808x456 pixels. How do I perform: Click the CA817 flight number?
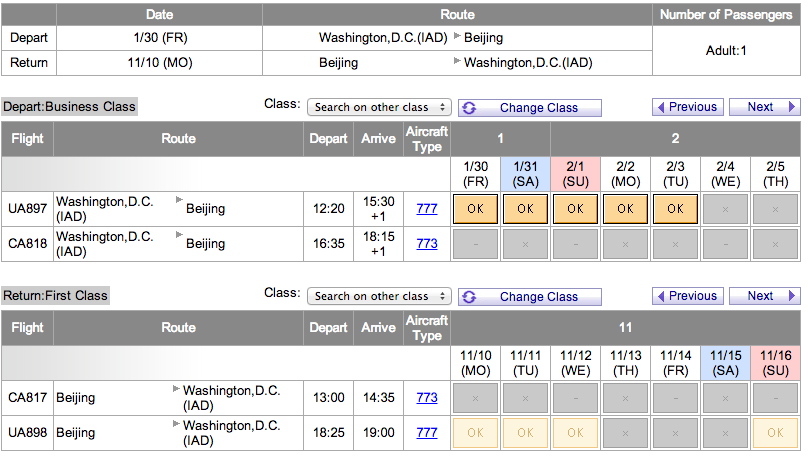pyautogui.click(x=27, y=398)
